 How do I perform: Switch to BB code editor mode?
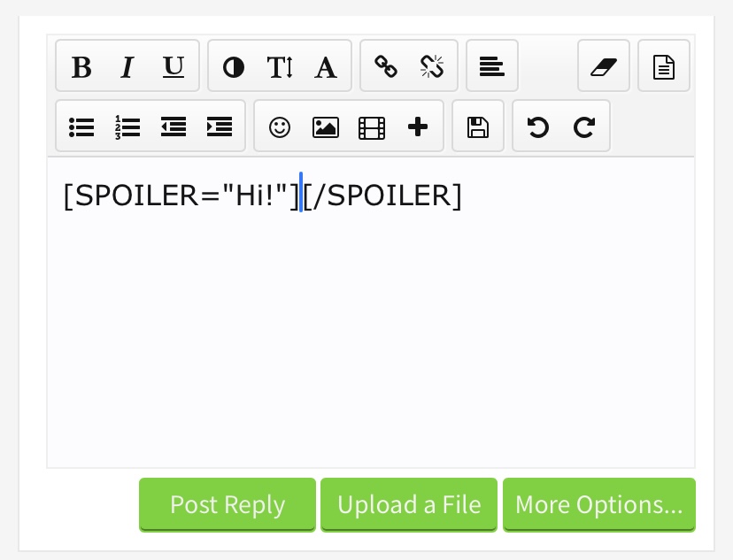(x=664, y=66)
